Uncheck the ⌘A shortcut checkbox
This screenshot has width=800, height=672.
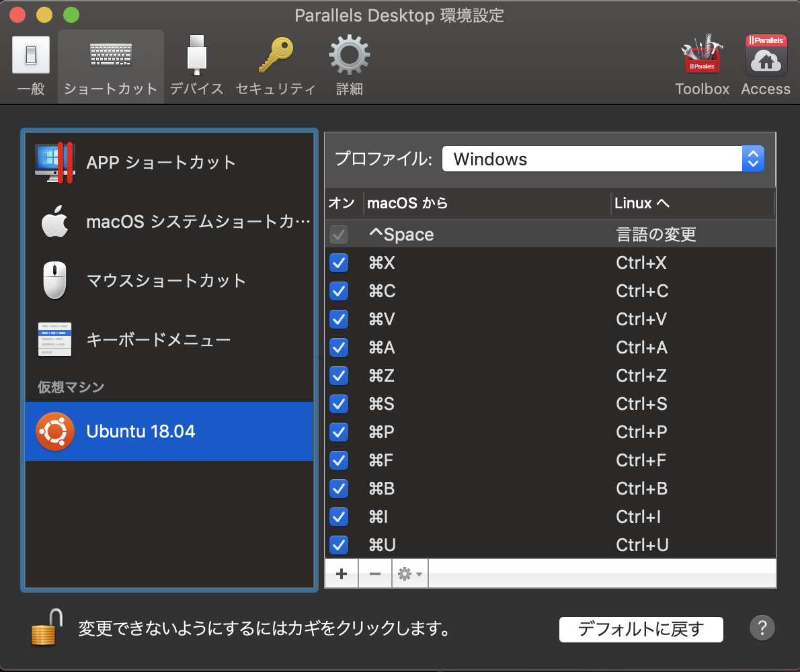tap(339, 347)
